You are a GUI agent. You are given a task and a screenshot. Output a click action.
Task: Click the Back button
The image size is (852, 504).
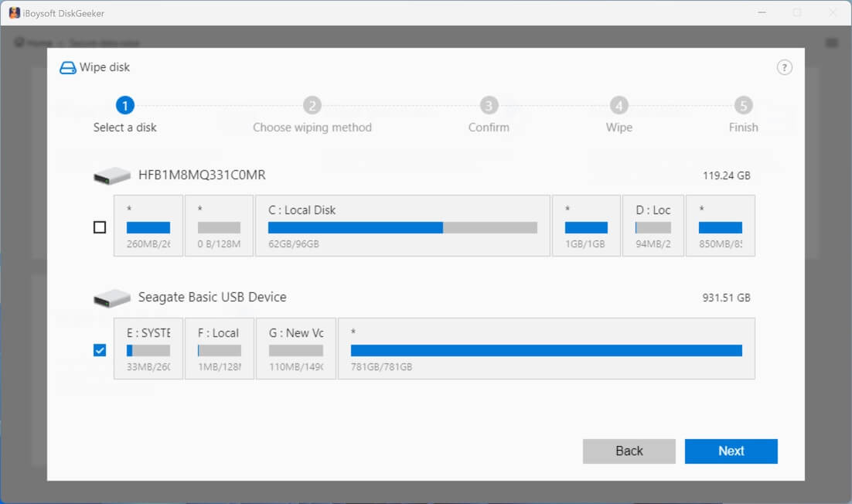coord(629,451)
